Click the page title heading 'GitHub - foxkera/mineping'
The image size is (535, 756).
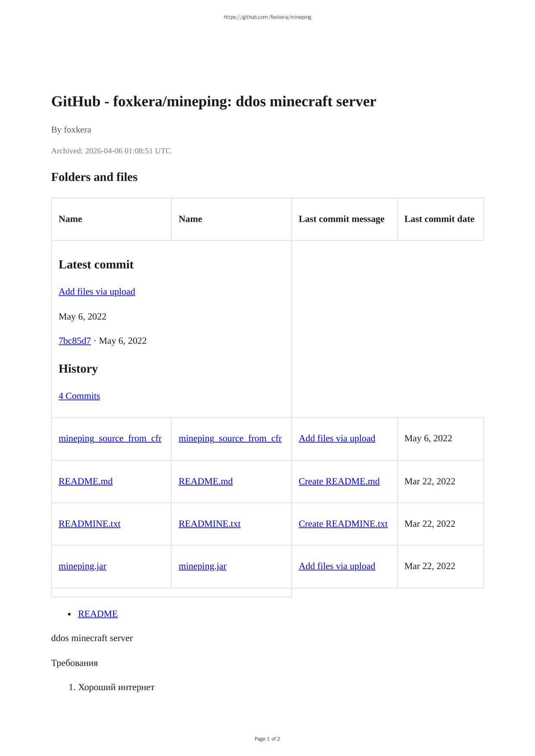[213, 102]
